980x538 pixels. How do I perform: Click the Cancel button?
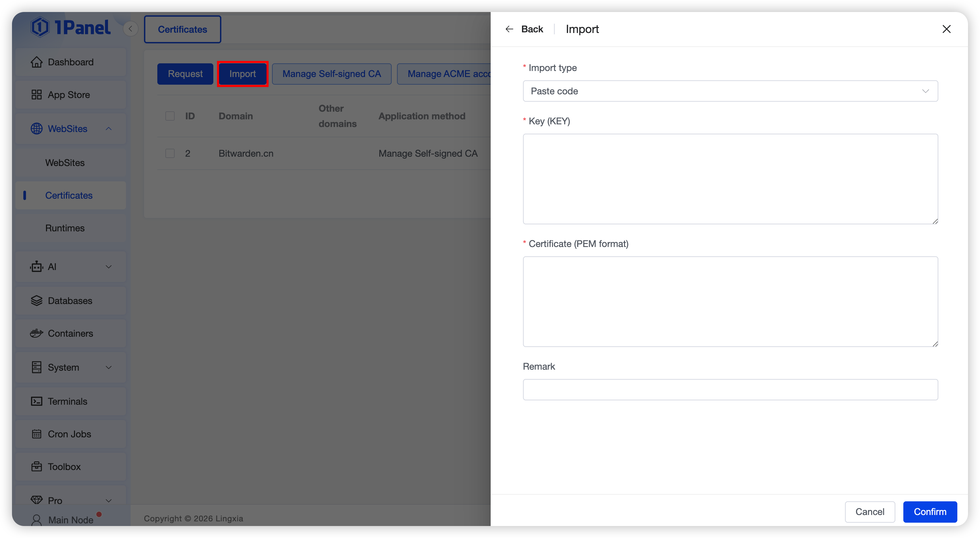pyautogui.click(x=870, y=512)
